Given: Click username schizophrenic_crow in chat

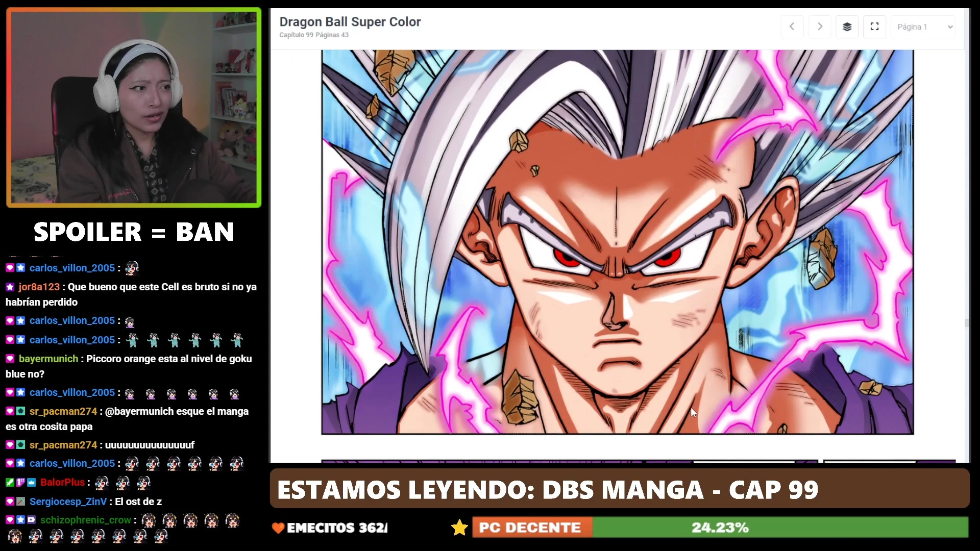Looking at the screenshot, I should [86, 520].
